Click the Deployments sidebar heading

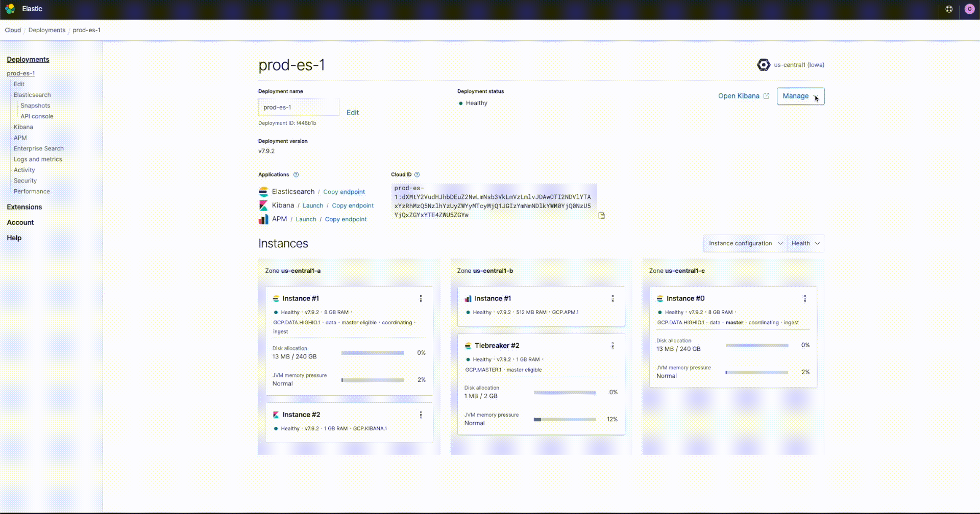tap(28, 59)
